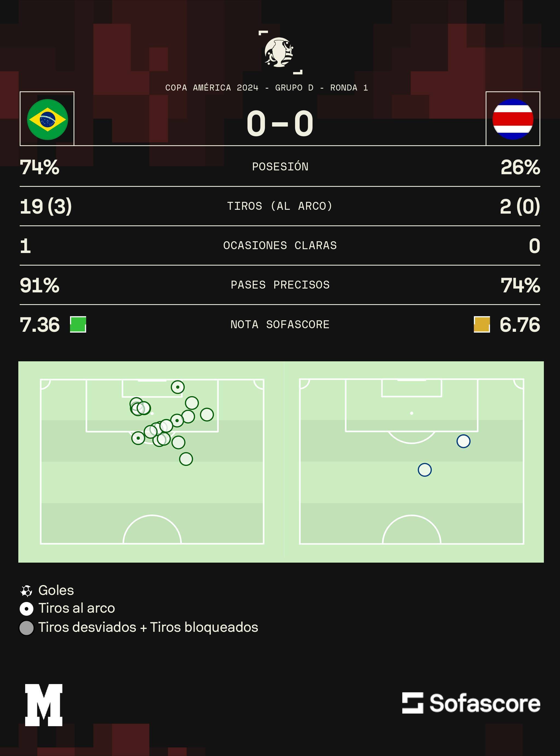Viewport: 560px width, 756px height.
Task: Click the Copa América 2024 Grupo D heading
Action: point(266,88)
